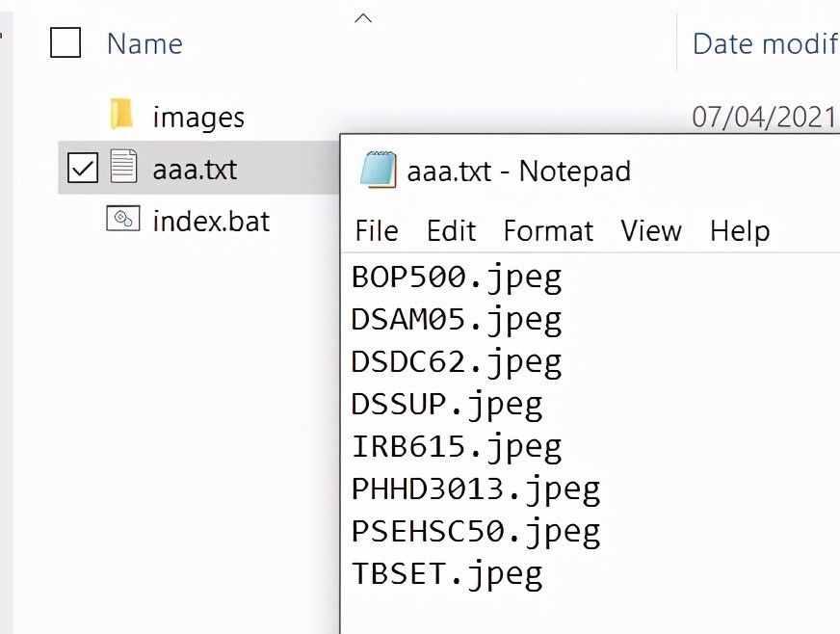This screenshot has height=634, width=840.
Task: Click the Notepad app icon in title bar
Action: (379, 170)
